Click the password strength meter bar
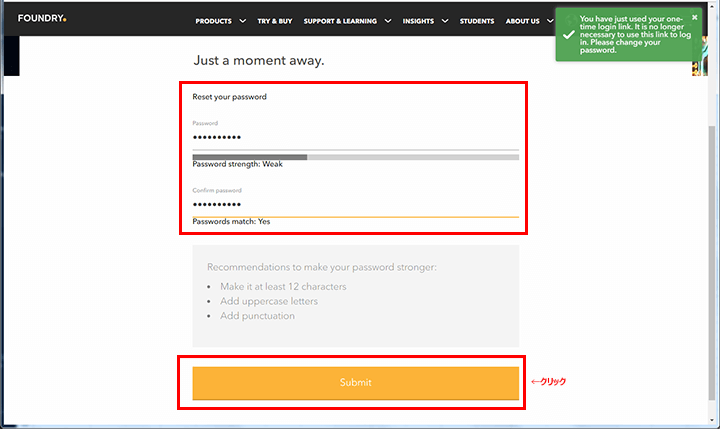The image size is (720, 429). click(355, 157)
